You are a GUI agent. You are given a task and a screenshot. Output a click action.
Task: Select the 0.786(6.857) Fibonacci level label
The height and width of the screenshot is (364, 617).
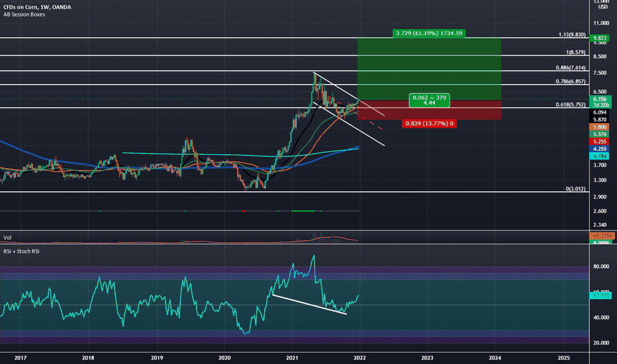[x=571, y=81]
